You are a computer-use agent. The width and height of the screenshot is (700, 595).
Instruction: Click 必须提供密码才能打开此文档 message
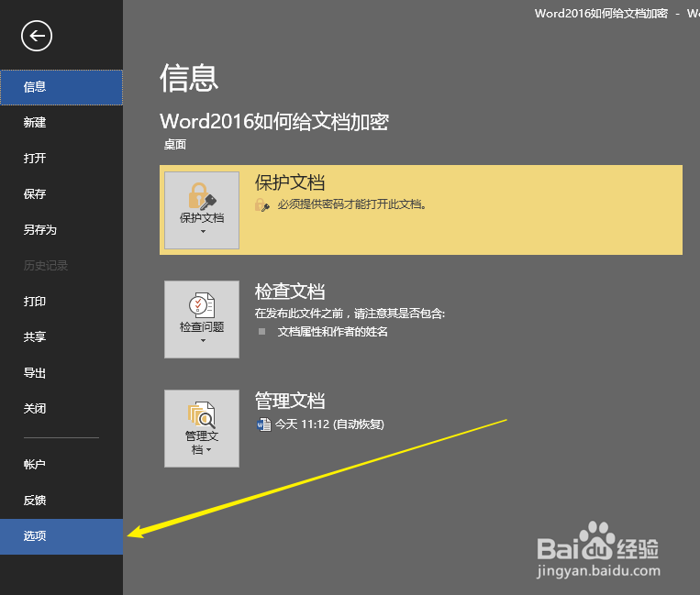coord(352,204)
